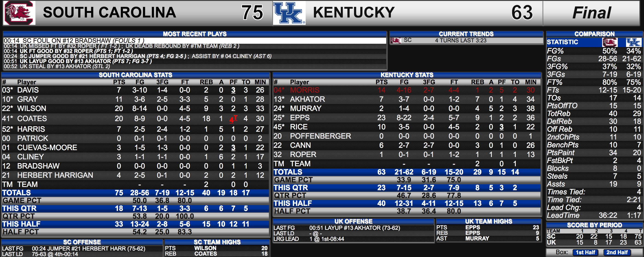Click the Score By Period header

594,225
